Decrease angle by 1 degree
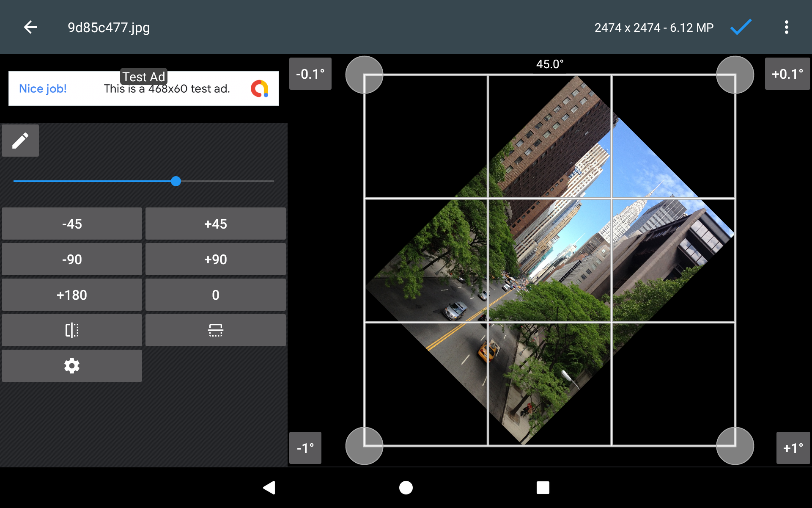 point(305,448)
